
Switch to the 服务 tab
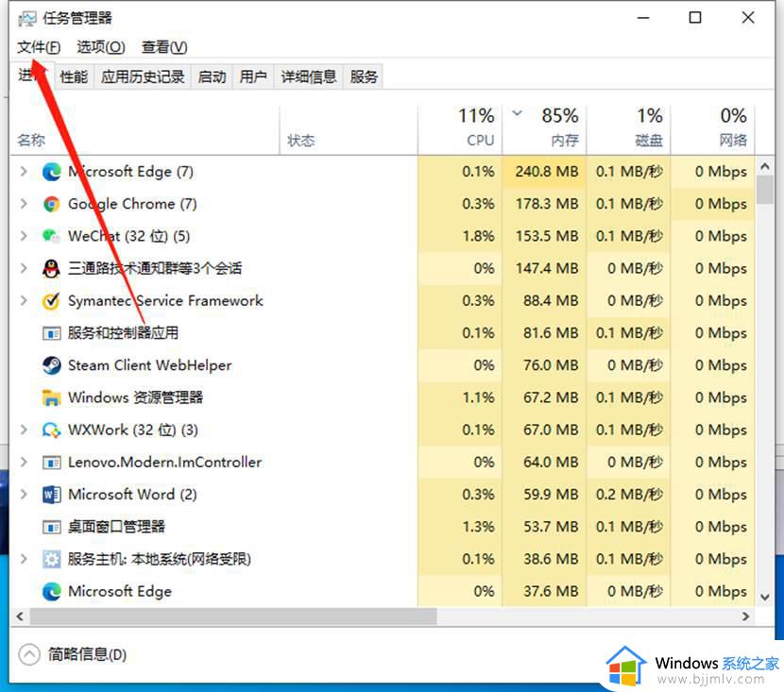point(364,77)
